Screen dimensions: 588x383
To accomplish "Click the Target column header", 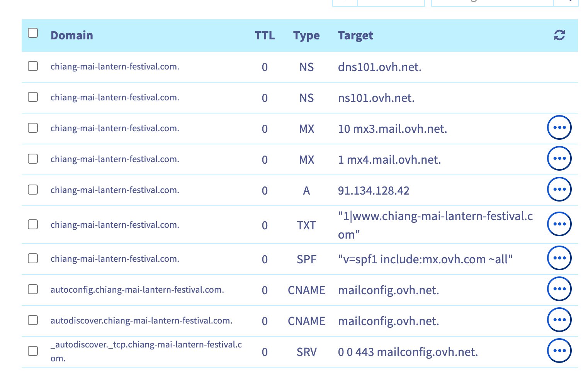I will click(x=355, y=36).
